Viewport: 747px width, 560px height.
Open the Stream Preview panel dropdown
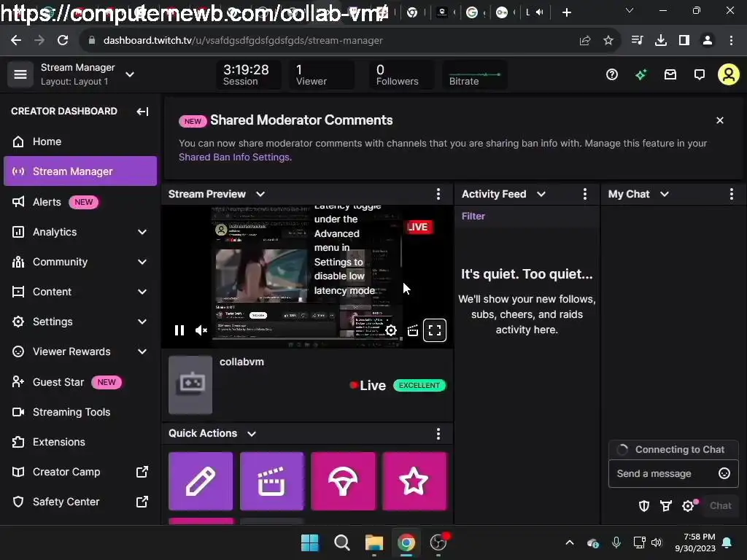click(260, 194)
